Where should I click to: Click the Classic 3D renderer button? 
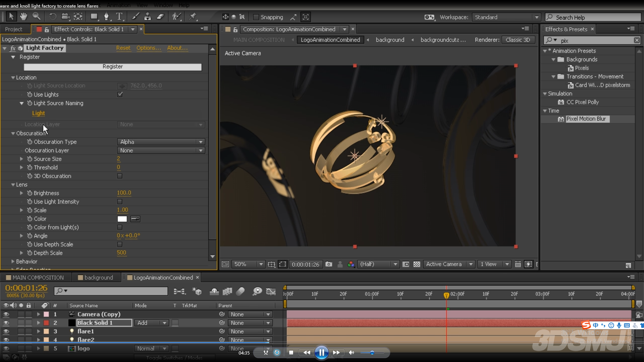pyautogui.click(x=518, y=40)
